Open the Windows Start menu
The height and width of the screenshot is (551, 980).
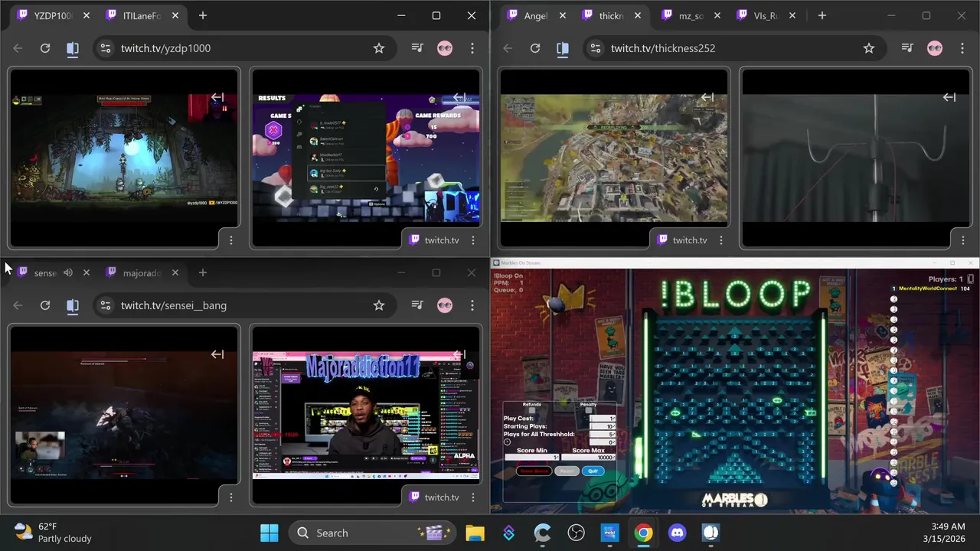tap(269, 533)
